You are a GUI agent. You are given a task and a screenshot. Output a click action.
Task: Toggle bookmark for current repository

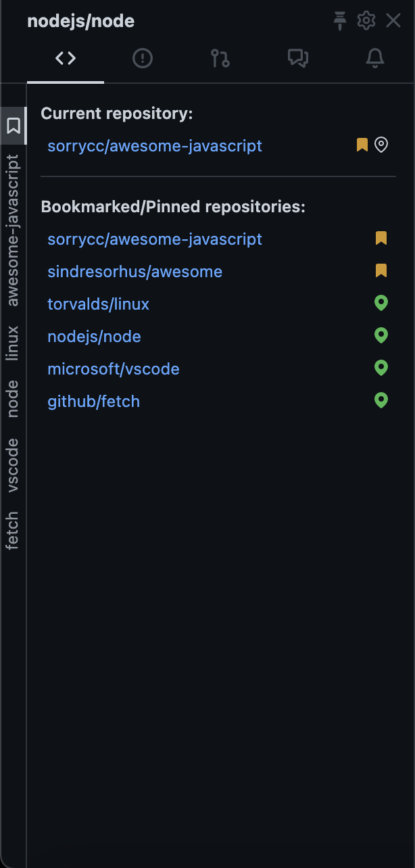(x=362, y=145)
